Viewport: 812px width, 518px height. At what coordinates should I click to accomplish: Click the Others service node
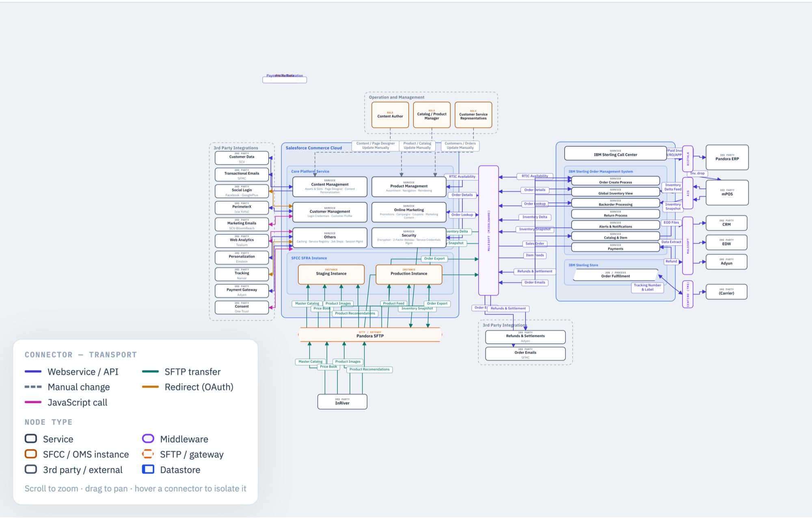330,238
